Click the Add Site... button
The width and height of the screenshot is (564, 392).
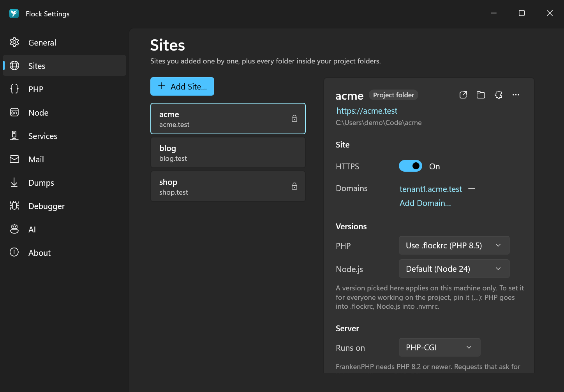pyautogui.click(x=182, y=86)
